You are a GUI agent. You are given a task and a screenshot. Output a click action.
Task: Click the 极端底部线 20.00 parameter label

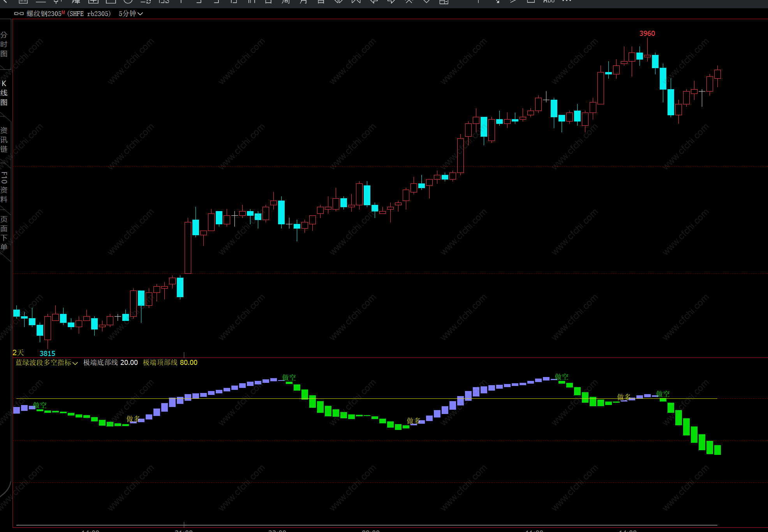[x=110, y=363]
